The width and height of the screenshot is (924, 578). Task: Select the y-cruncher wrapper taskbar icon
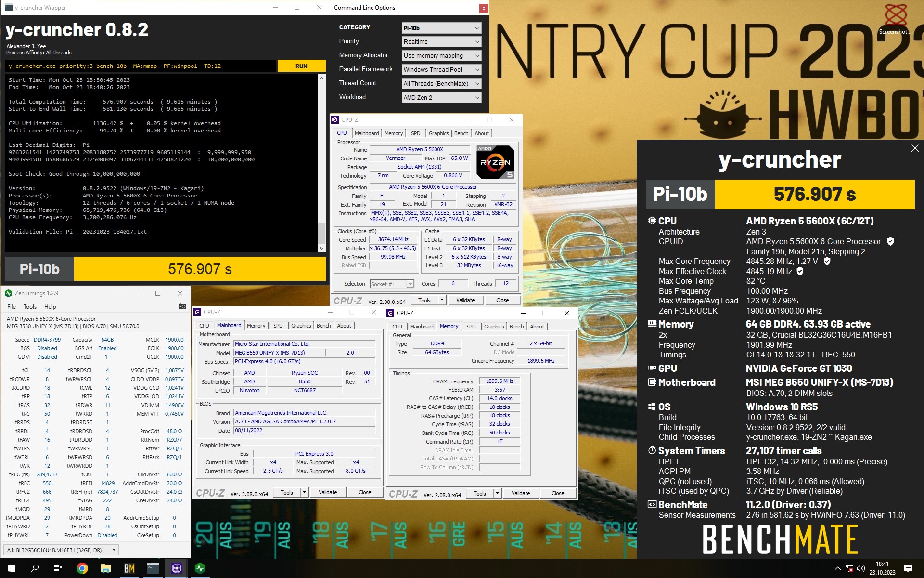tap(153, 568)
